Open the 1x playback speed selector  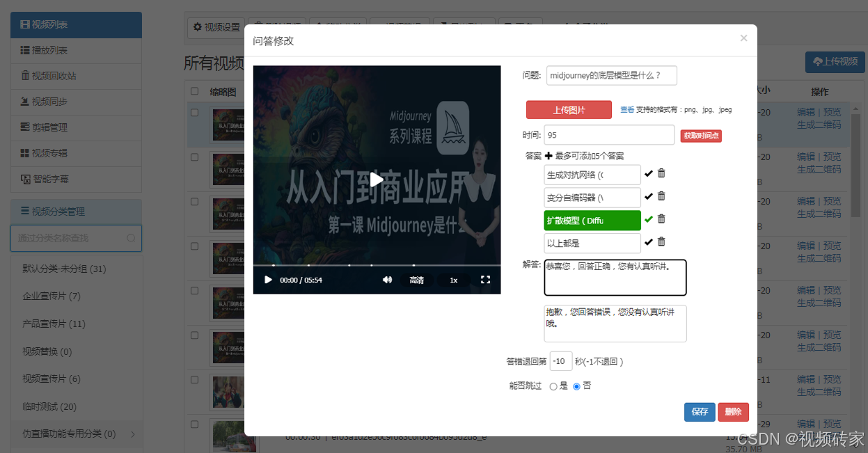click(453, 280)
